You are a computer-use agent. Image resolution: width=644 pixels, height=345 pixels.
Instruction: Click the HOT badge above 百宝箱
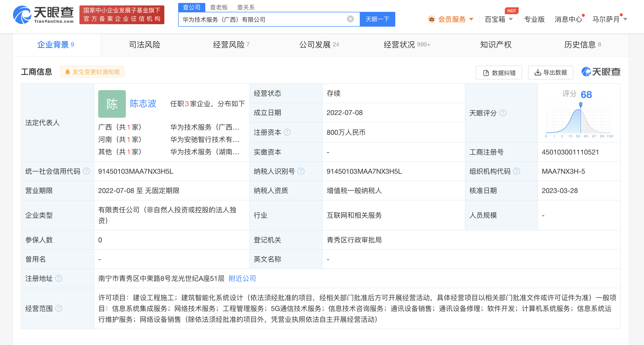(511, 11)
